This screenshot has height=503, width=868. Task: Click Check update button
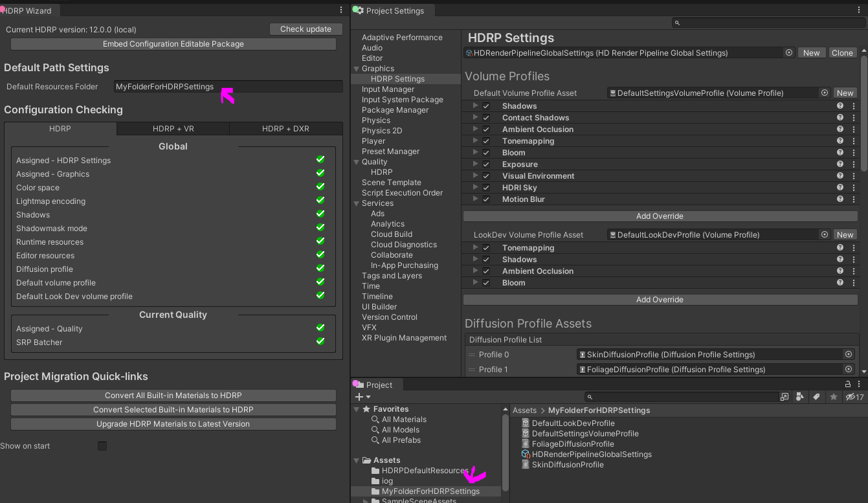pyautogui.click(x=306, y=29)
